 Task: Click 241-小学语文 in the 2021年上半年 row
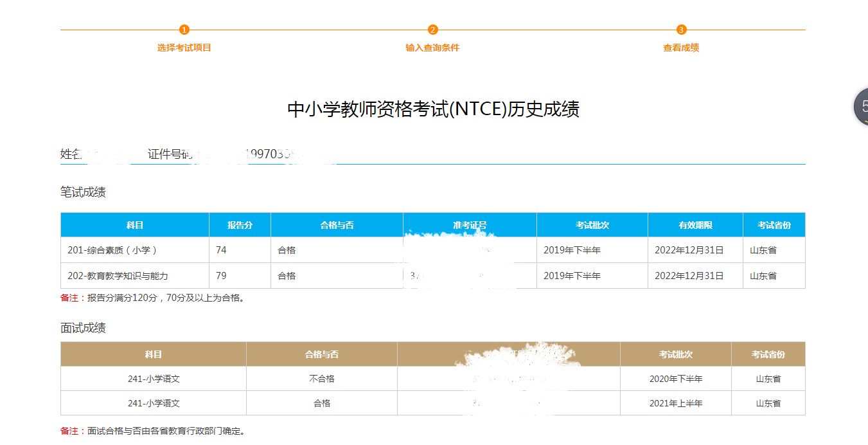pyautogui.click(x=154, y=403)
